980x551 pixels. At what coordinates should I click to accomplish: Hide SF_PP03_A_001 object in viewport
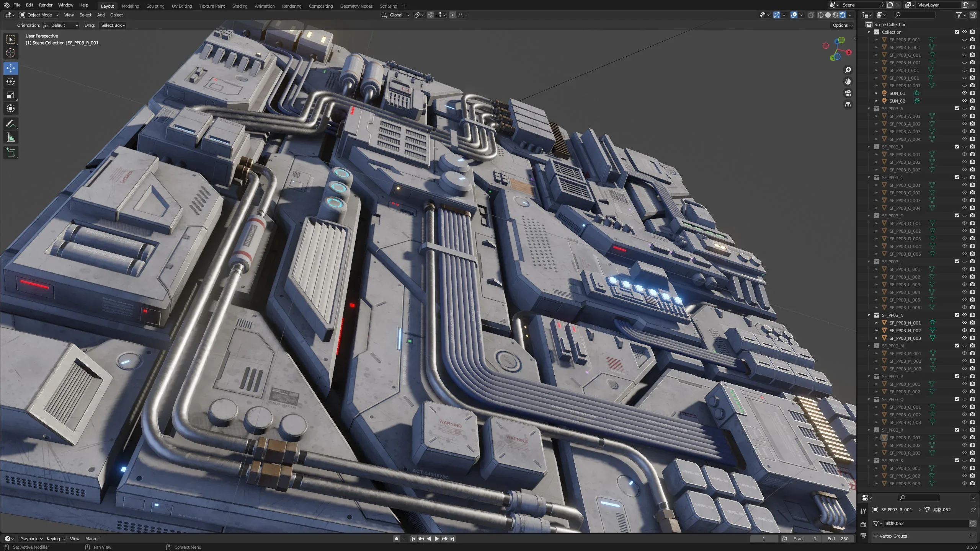[964, 116]
